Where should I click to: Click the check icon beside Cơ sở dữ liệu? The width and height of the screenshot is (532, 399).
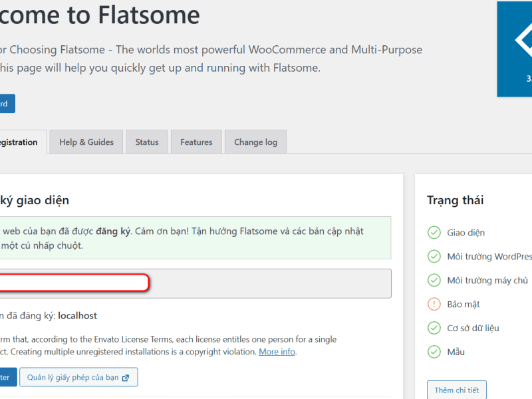coord(434,328)
